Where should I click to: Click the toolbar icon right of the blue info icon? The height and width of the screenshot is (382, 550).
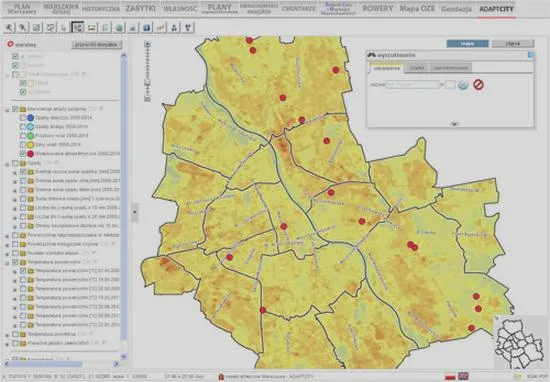click(160, 27)
